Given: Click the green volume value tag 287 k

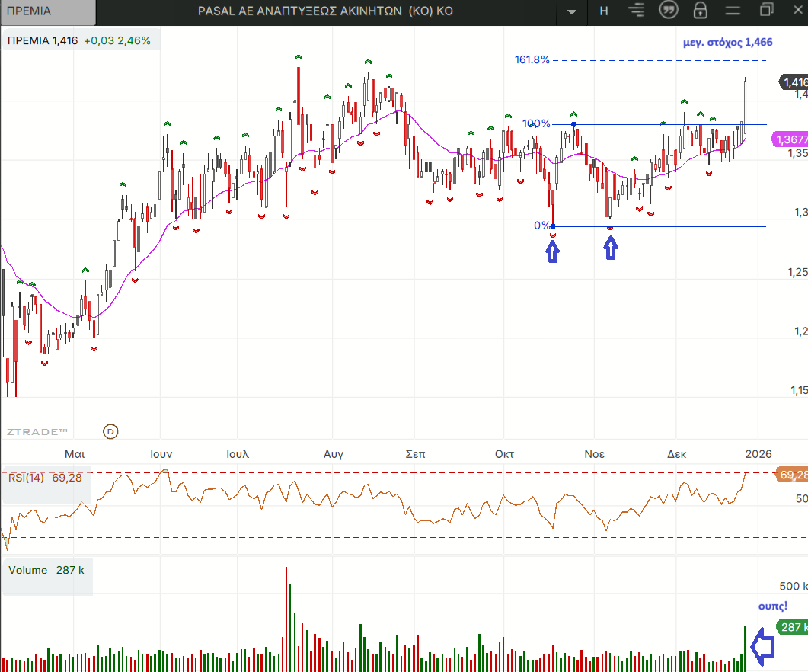Looking at the screenshot, I should coord(791,627).
